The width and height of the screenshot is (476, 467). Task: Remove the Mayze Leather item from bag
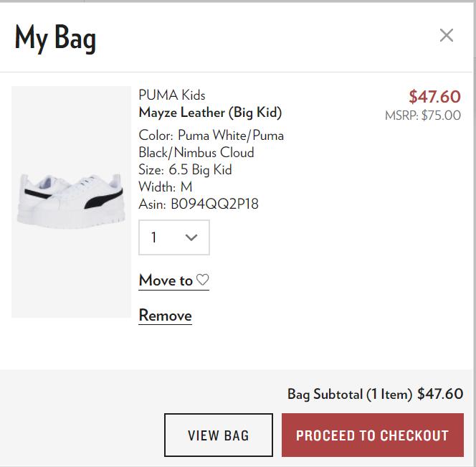165,316
